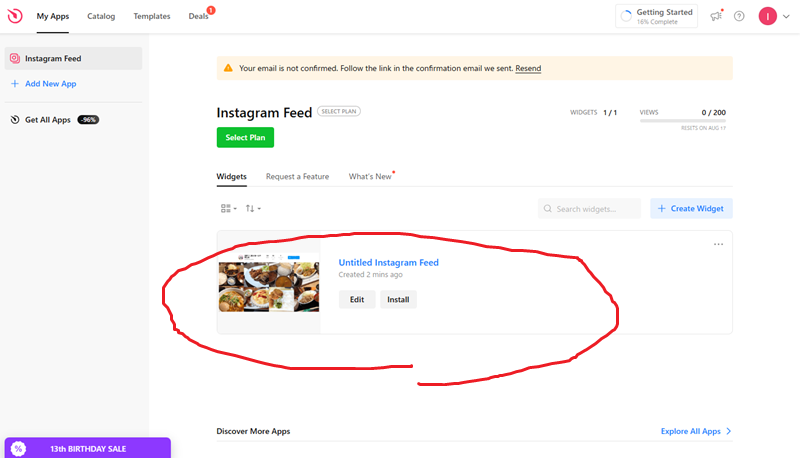
Task: Click the Install button for the widget
Action: tap(398, 299)
